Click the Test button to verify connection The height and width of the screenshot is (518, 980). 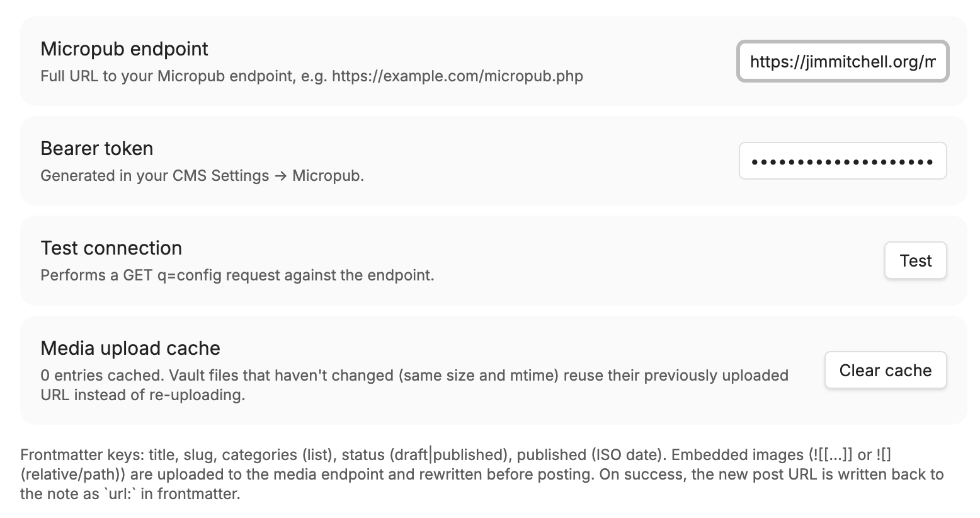pos(915,260)
